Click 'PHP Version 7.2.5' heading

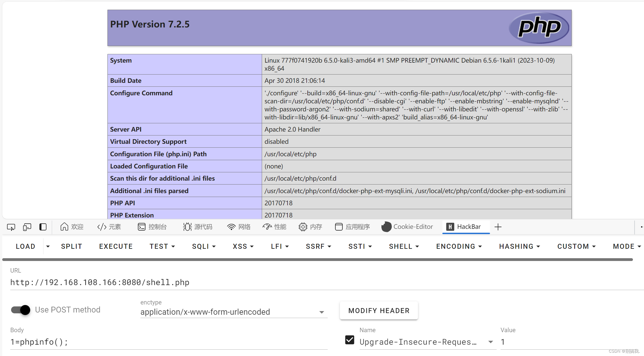click(x=150, y=24)
